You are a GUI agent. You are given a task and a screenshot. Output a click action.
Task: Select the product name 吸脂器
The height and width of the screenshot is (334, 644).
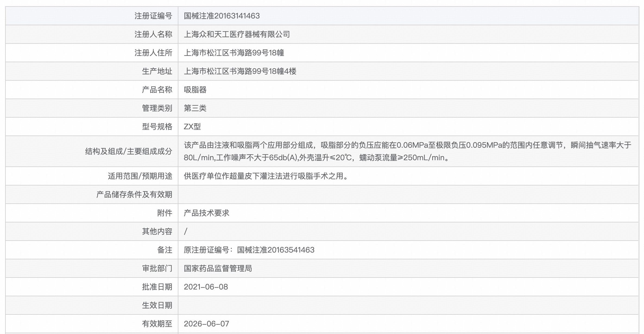(x=193, y=89)
